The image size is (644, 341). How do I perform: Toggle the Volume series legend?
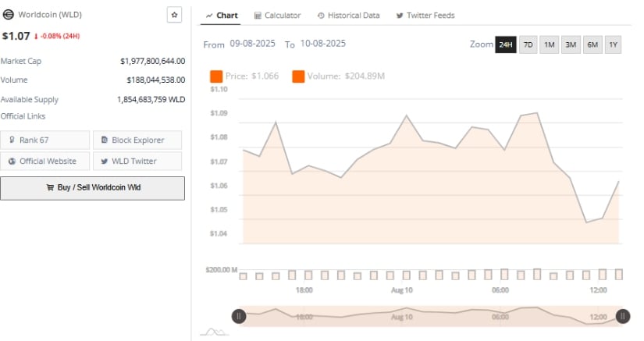[x=339, y=76]
